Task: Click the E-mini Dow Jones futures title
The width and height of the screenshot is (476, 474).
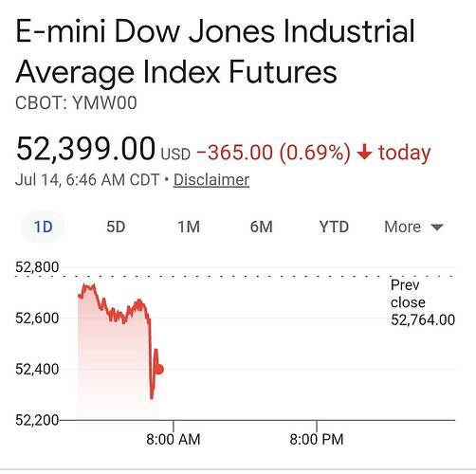Action: 215,51
